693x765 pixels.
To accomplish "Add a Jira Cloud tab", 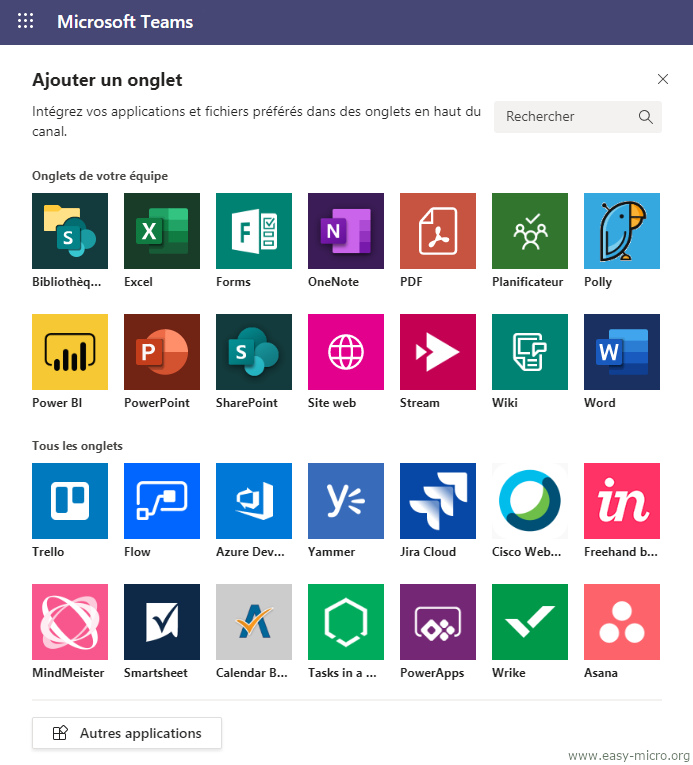I will click(438, 501).
